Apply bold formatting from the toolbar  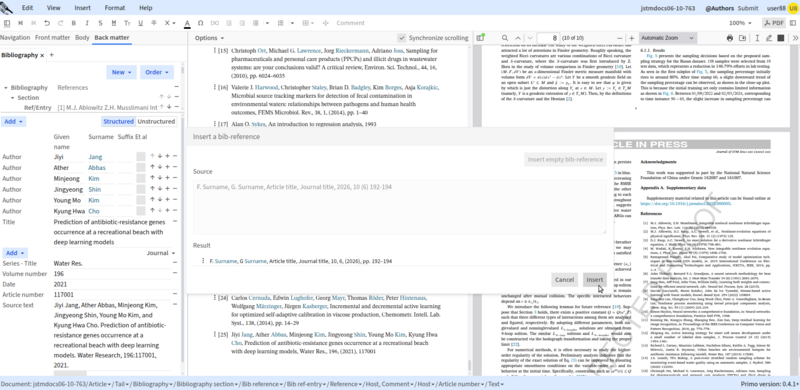pos(73,23)
